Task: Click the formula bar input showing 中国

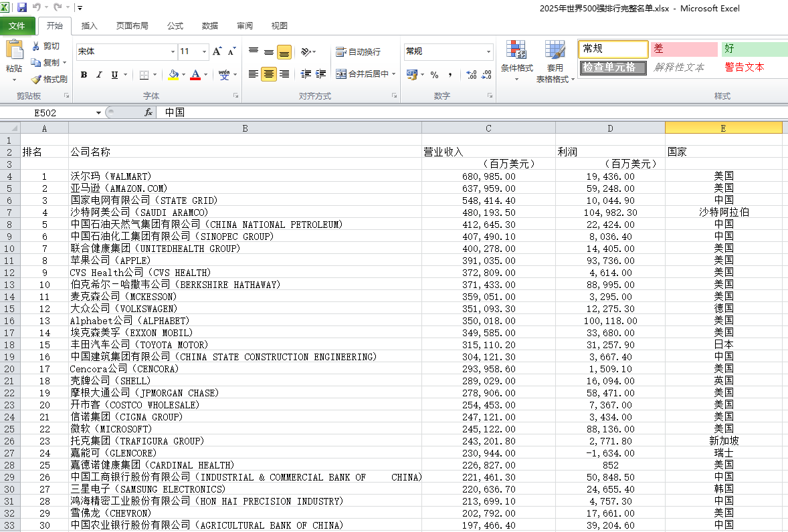Action: 472,112
